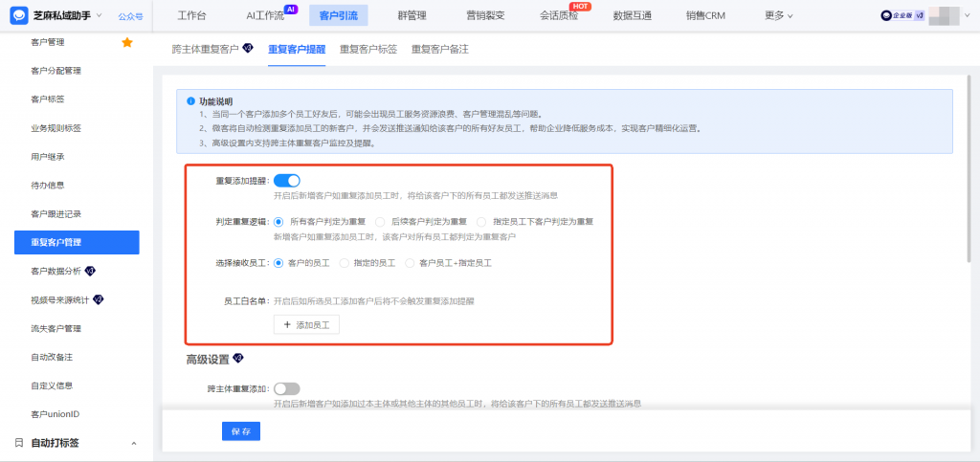Open the 数据互通 top menu
The image size is (980, 462).
(x=632, y=15)
